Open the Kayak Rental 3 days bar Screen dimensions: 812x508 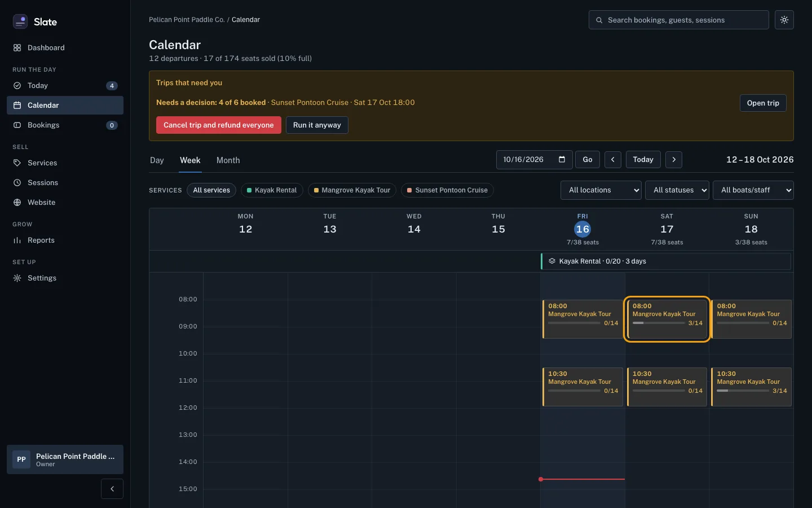(666, 261)
